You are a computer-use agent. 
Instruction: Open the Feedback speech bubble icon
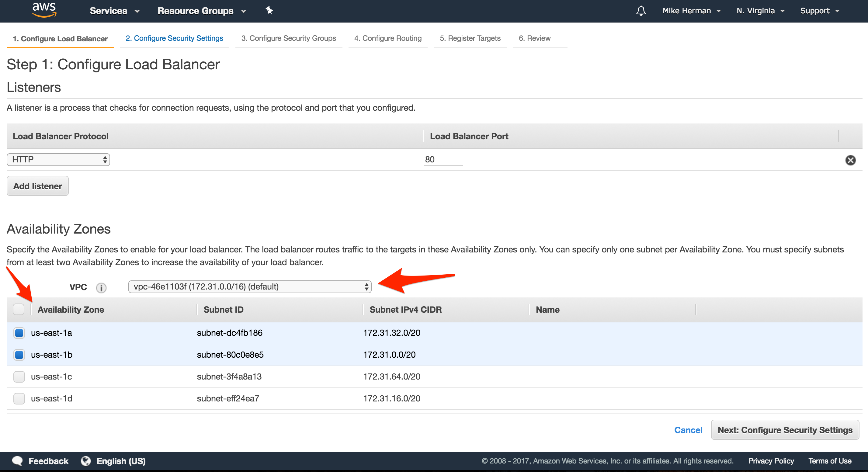coord(18,461)
